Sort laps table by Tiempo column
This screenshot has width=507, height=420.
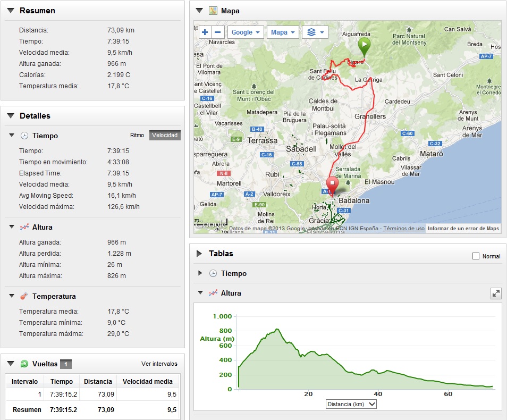tap(62, 382)
